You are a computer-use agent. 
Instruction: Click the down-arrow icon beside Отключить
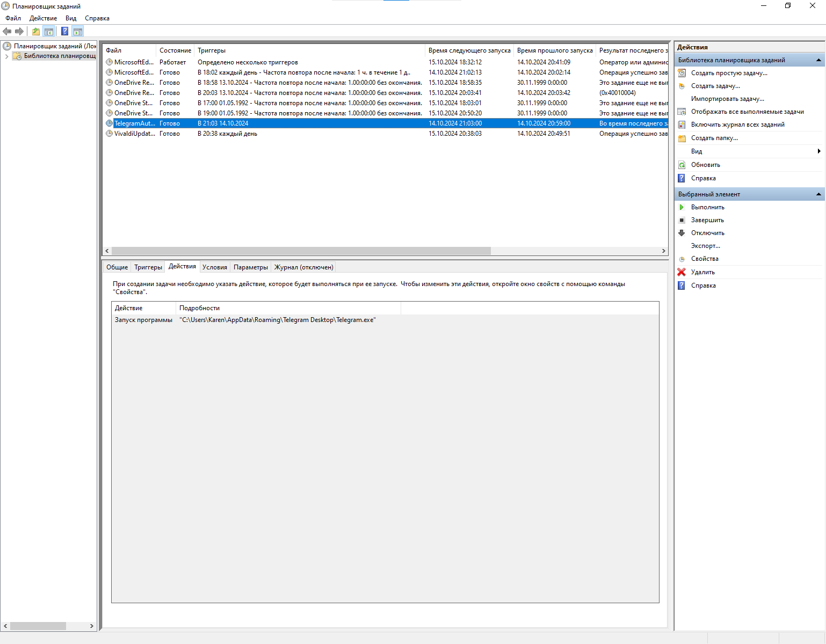tap(682, 233)
